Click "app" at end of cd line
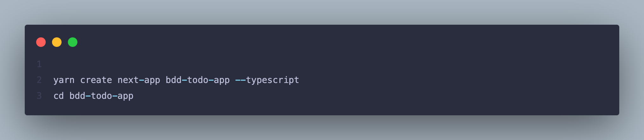The height and width of the screenshot is (140, 644). (126, 96)
